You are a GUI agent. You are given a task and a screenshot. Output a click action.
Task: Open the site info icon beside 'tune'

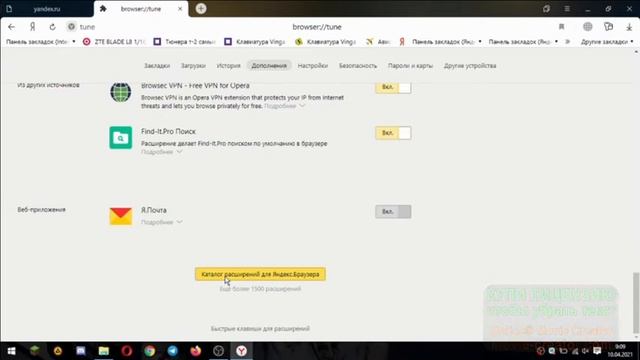[x=71, y=27]
